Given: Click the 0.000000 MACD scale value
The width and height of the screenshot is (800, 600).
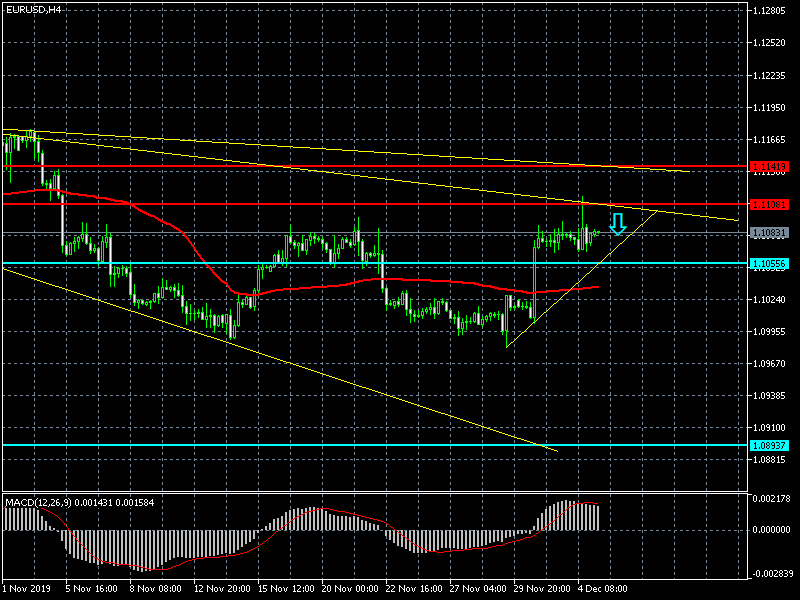Looking at the screenshot, I should coord(771,530).
